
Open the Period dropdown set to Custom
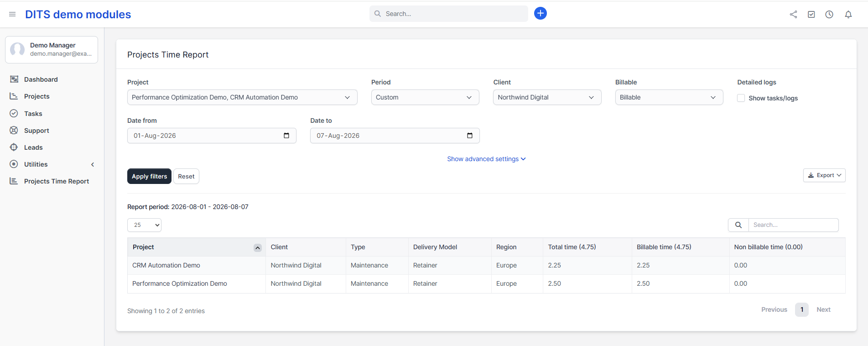(x=425, y=97)
